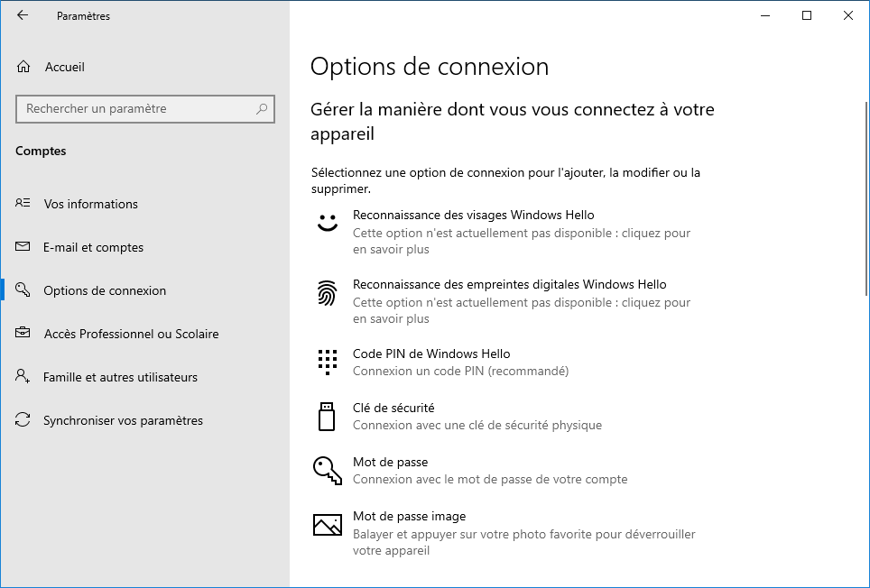Select the Vos informations person icon
Viewport: 870px width, 588px height.
pos(23,203)
